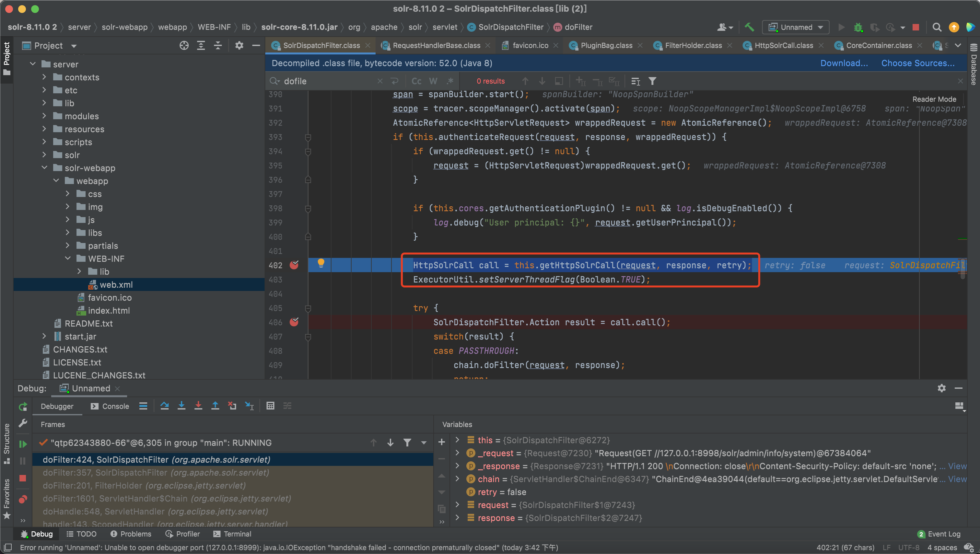Click the Step Into debugger icon

coord(181,406)
